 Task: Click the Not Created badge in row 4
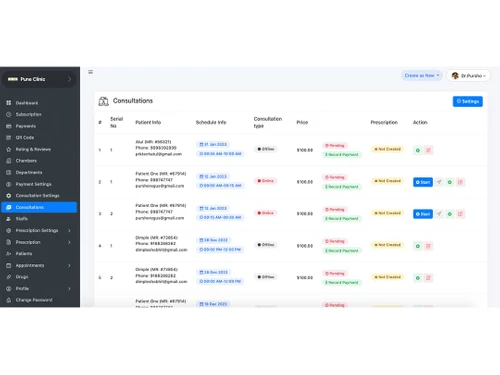(387, 245)
